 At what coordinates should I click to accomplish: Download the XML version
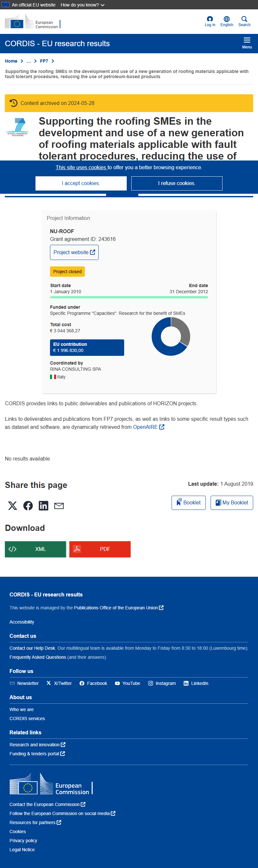[x=35, y=549]
